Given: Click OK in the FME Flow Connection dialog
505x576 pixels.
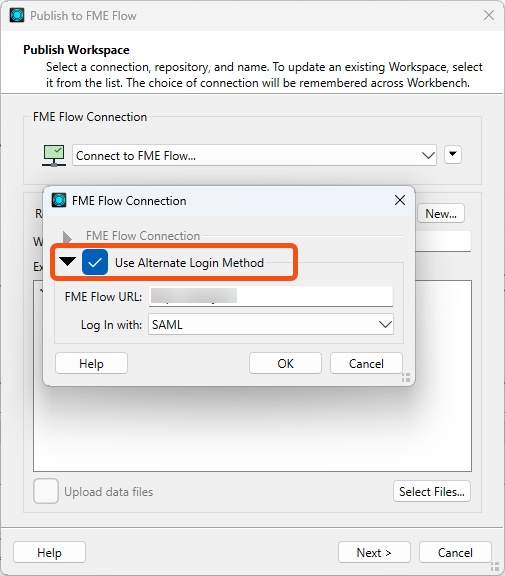Looking at the screenshot, I should (285, 363).
